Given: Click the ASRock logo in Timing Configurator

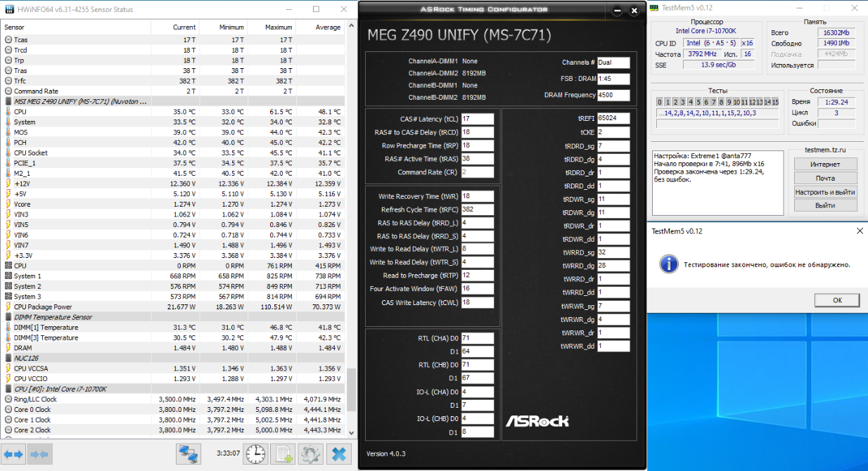Looking at the screenshot, I should [537, 420].
